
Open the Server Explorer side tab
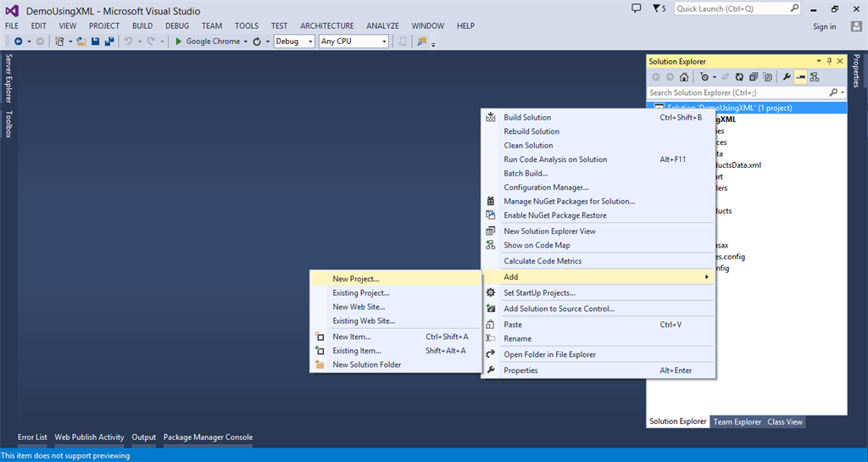(x=8, y=78)
